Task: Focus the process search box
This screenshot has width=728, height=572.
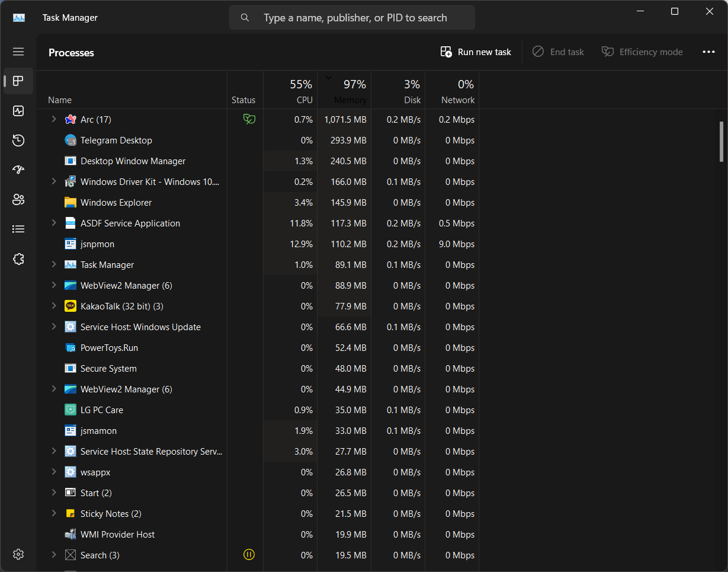Action: point(352,18)
